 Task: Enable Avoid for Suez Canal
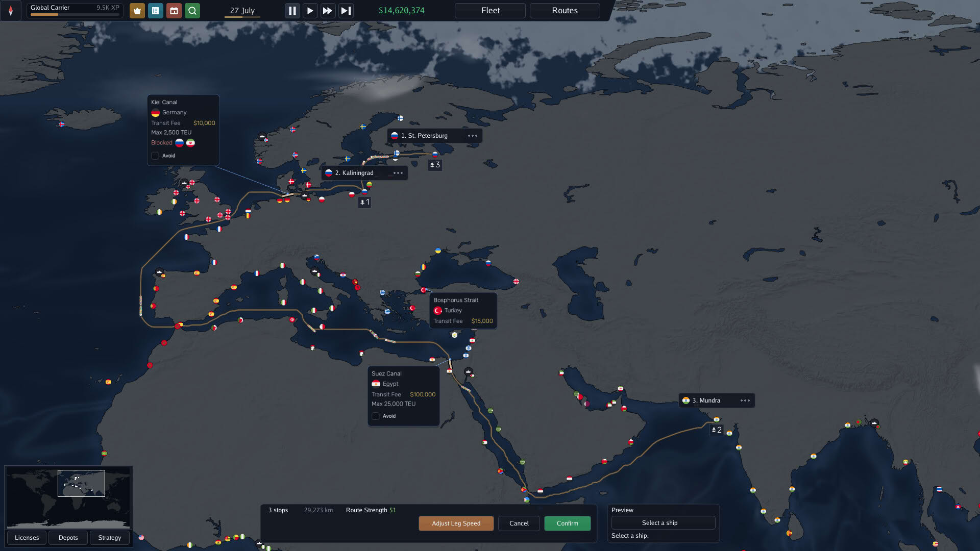pos(376,416)
